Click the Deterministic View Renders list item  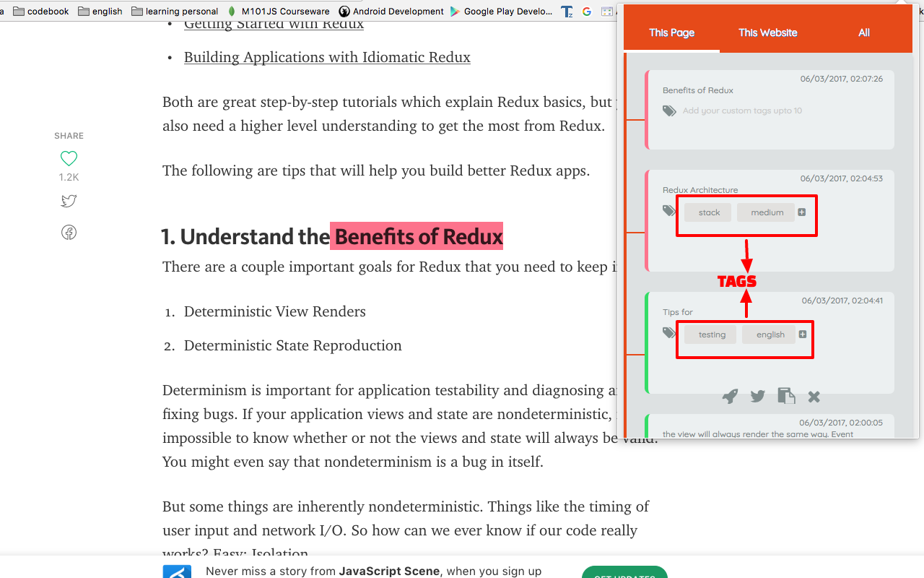[275, 311]
